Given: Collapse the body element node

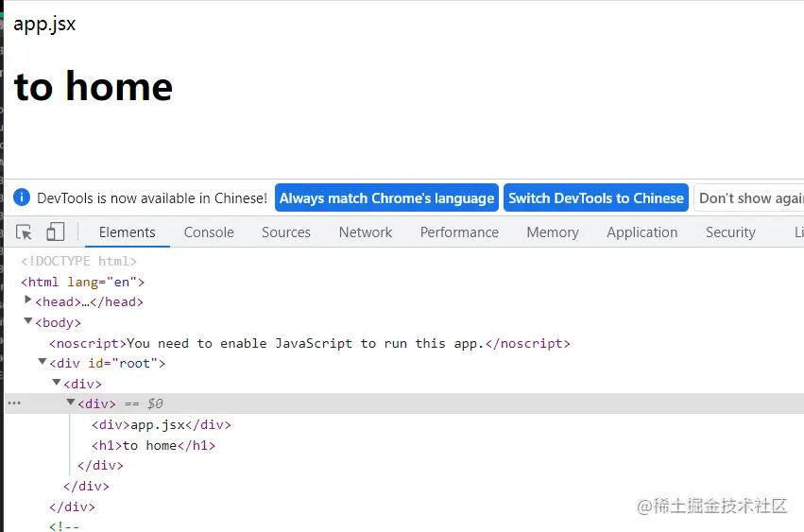Looking at the screenshot, I should click(x=28, y=321).
